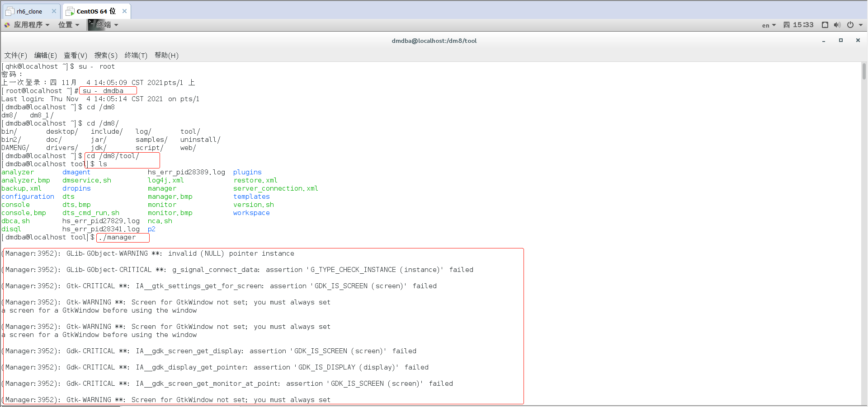Open the 终端(T) menu
Viewport: 868px width, 407px height.
pos(136,56)
